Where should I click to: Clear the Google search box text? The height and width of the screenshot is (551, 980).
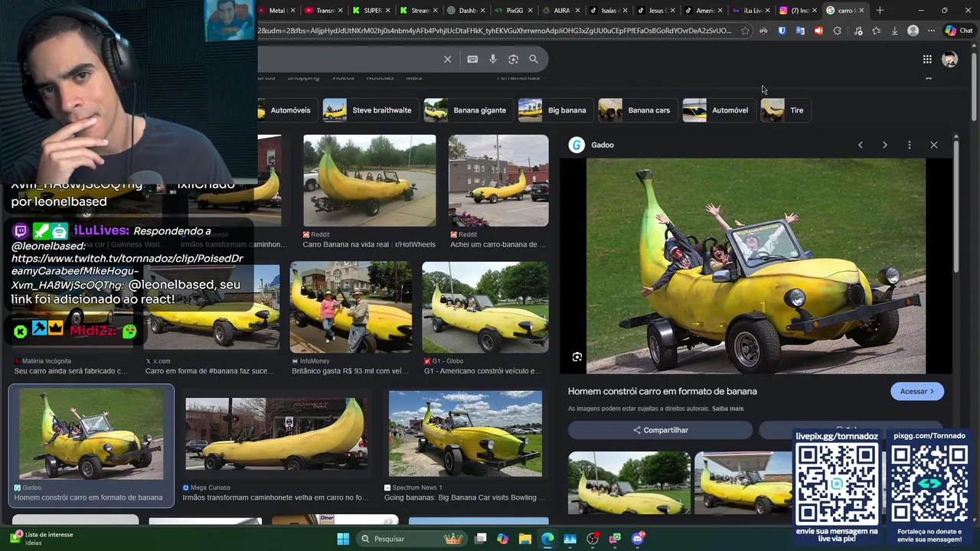[x=448, y=59]
